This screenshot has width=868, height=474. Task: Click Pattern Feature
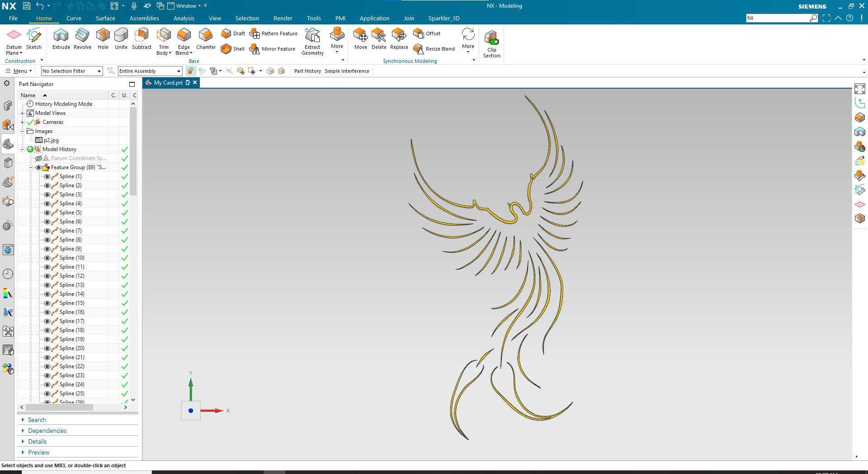(274, 33)
